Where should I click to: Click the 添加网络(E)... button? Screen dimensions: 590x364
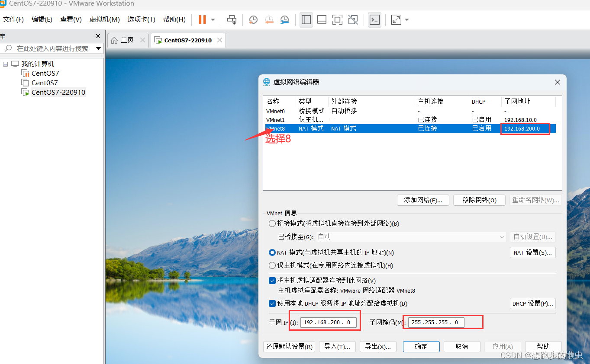click(x=423, y=200)
